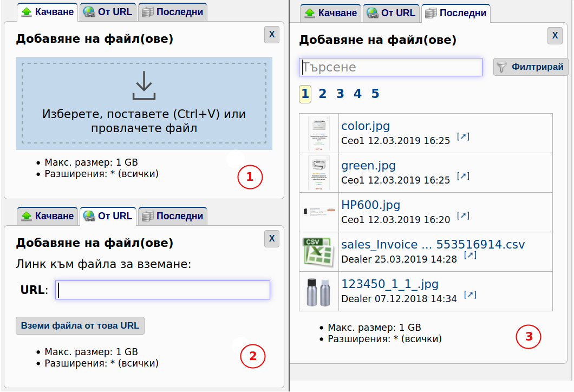
Task: Click the stack icon on Последни tab, panel 3
Action: [431, 14]
